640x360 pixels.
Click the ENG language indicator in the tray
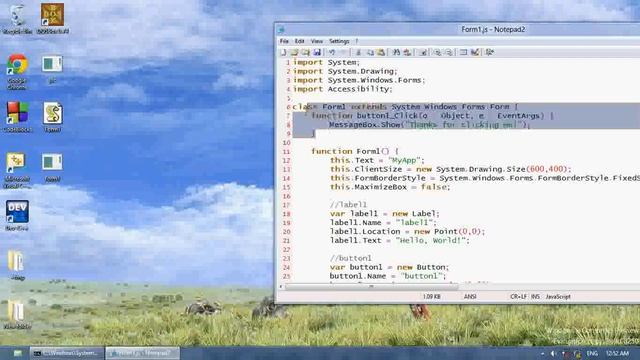click(x=592, y=353)
